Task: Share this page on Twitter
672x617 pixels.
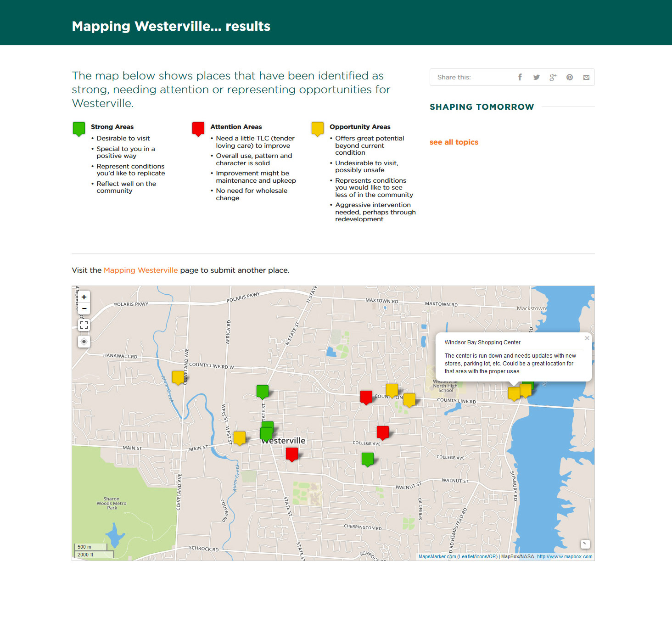Action: point(536,77)
